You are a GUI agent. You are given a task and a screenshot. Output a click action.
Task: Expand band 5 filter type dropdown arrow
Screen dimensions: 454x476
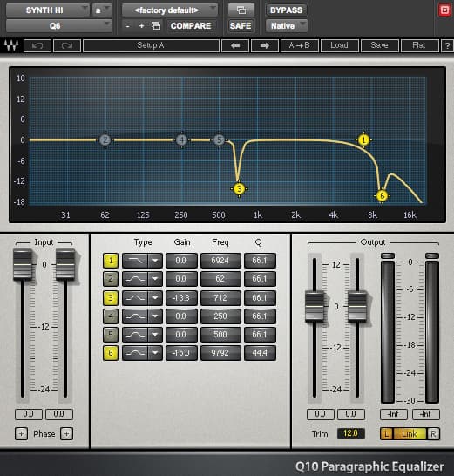pyautogui.click(x=155, y=335)
